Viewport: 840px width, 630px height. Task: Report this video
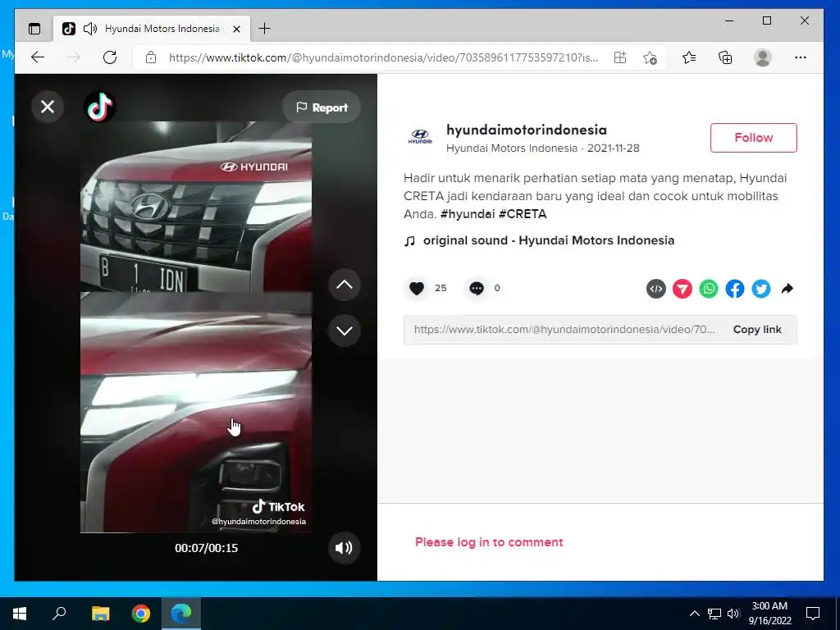322,107
